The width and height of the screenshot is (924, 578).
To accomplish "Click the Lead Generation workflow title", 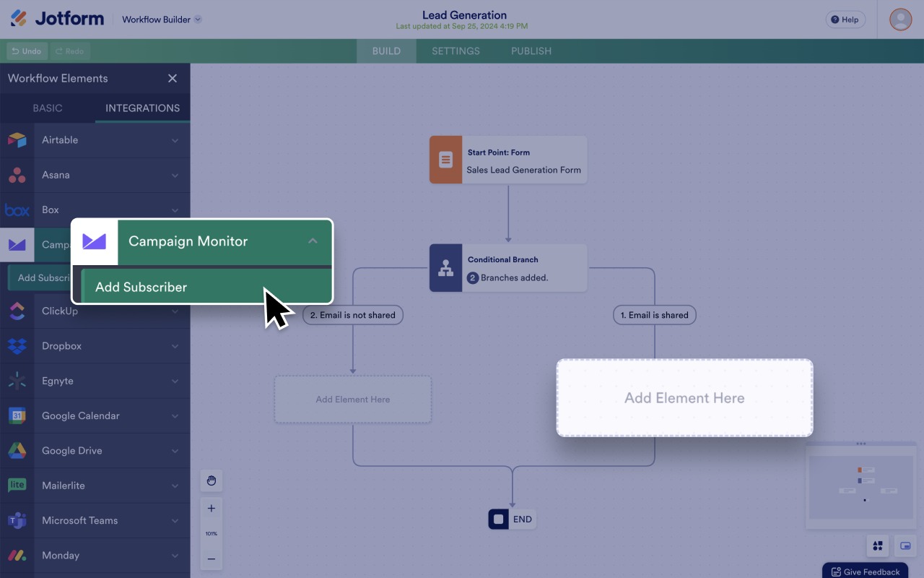I will pos(464,15).
